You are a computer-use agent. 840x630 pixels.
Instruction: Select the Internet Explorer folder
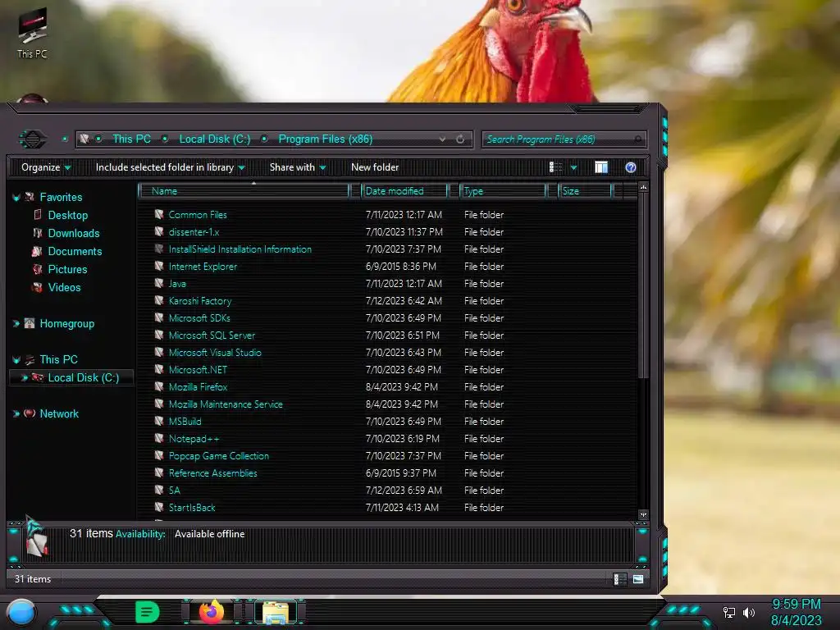coord(203,267)
